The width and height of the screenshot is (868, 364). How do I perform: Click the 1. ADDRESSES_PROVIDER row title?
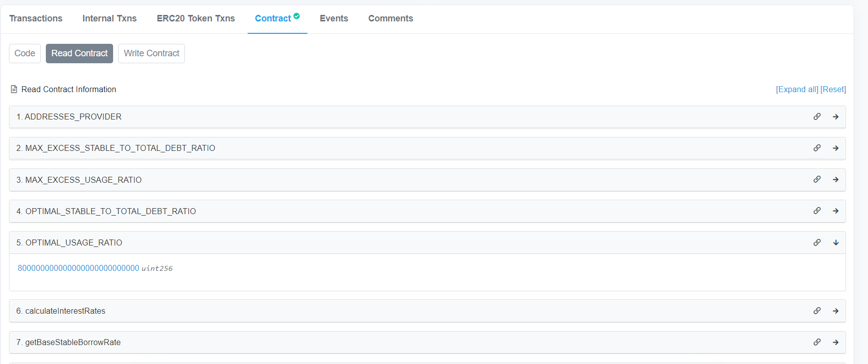[x=69, y=117]
